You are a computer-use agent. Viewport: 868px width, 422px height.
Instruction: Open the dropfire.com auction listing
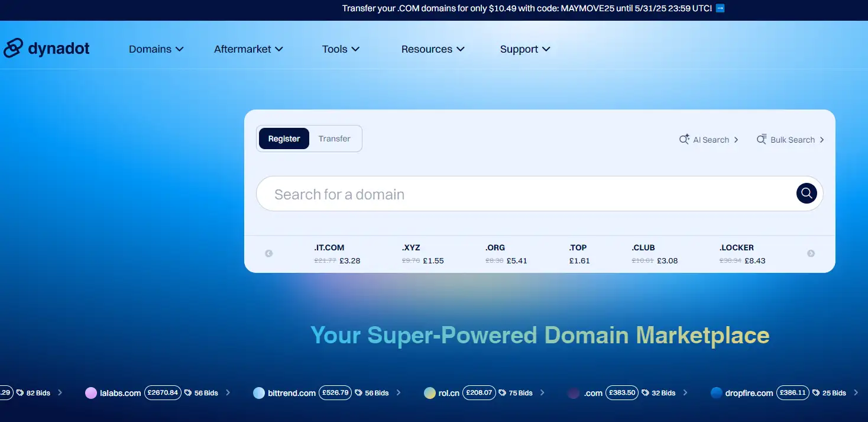click(x=749, y=393)
